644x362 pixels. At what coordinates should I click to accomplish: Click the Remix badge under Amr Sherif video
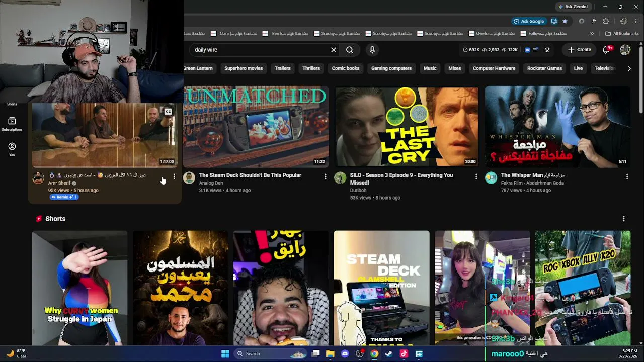[64, 197]
